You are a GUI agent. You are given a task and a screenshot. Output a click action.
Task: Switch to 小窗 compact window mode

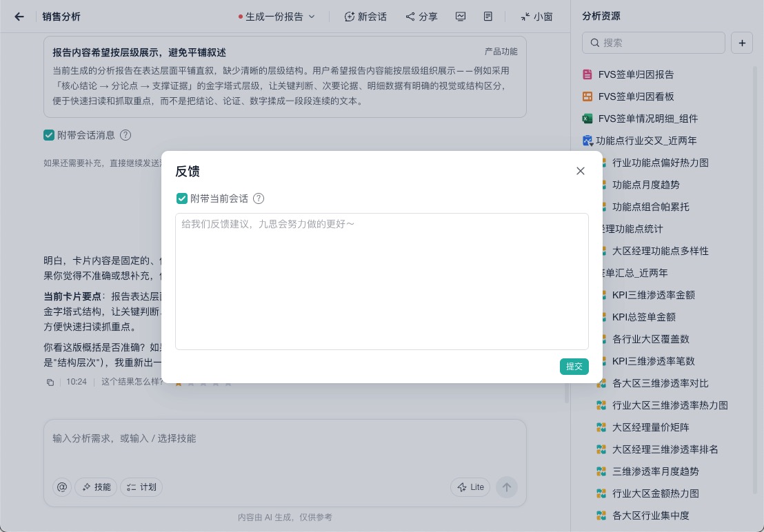click(x=536, y=17)
